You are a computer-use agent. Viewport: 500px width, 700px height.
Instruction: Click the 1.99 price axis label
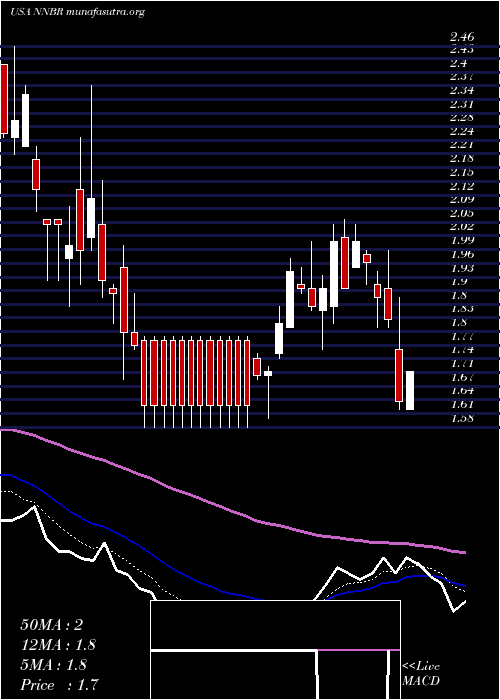coord(462,241)
